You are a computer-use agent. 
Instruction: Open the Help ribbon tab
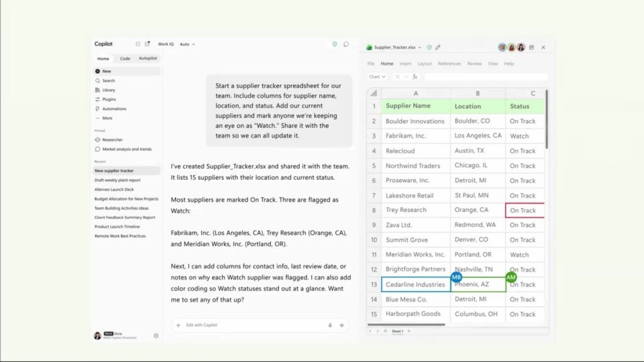click(509, 63)
